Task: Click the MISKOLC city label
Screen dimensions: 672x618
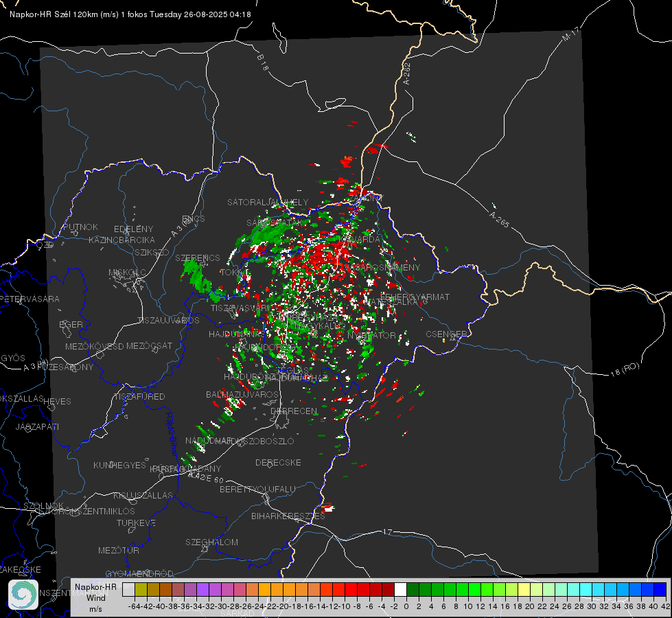Action: point(127,273)
